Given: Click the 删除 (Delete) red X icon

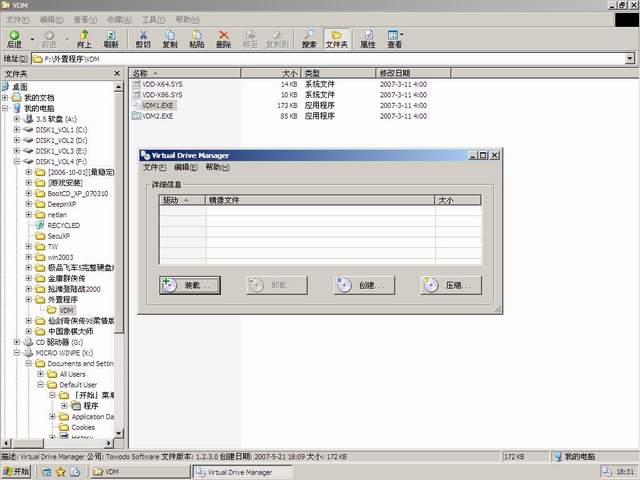Looking at the screenshot, I should pos(223,39).
